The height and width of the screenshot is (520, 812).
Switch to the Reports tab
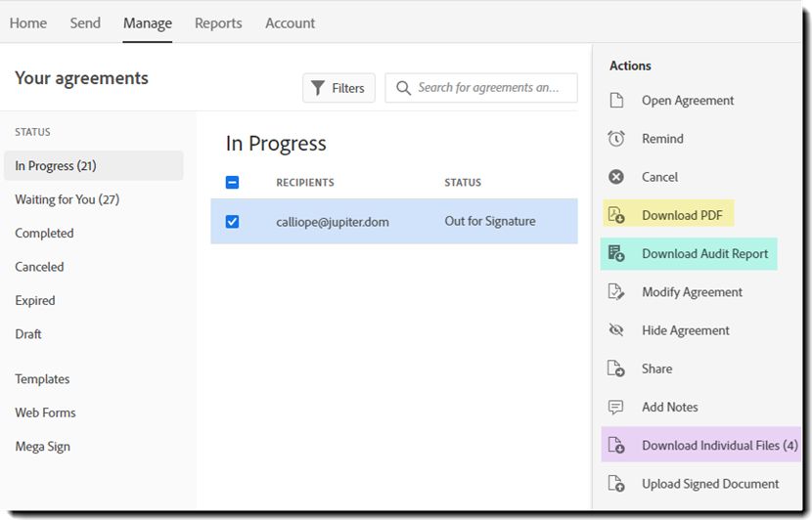click(218, 23)
